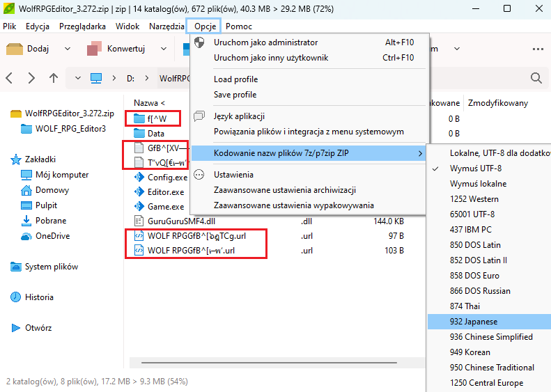The width and height of the screenshot is (551, 392).
Task: Click the horizontal scrollbar in file list
Action: tap(279, 362)
